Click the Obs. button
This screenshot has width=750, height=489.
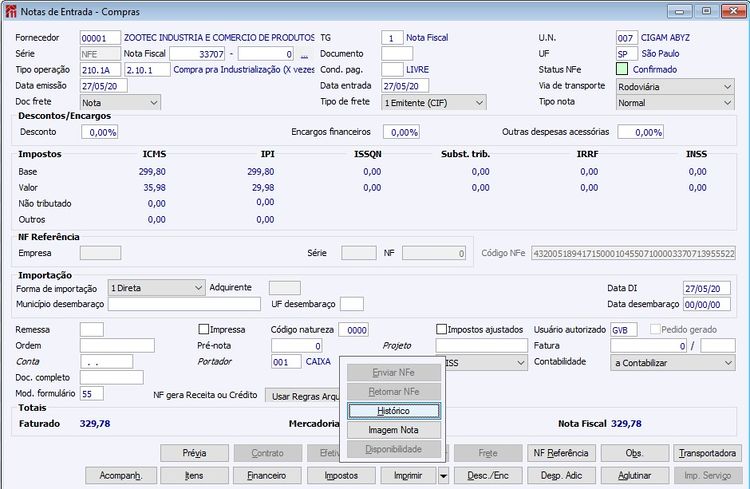click(635, 453)
